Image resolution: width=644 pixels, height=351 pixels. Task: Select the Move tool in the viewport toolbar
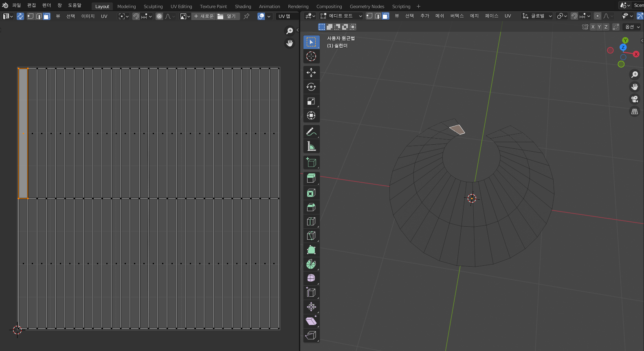tap(311, 73)
